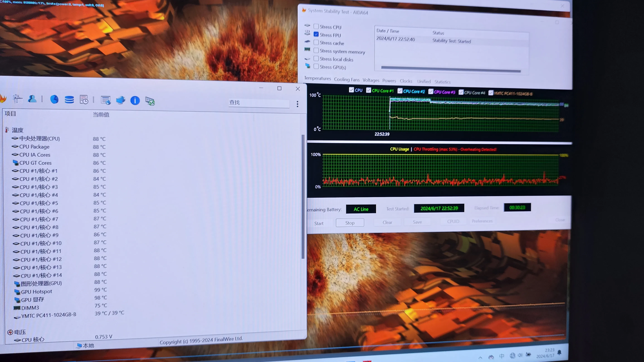Viewport: 644px width, 362px height.
Task: Toggle the CPU graph legend checkbox
Action: (351, 90)
